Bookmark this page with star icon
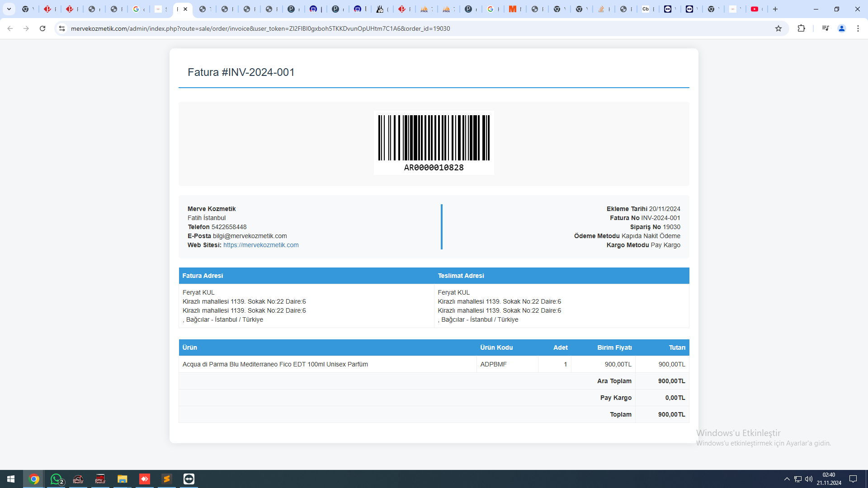868x488 pixels. (778, 28)
